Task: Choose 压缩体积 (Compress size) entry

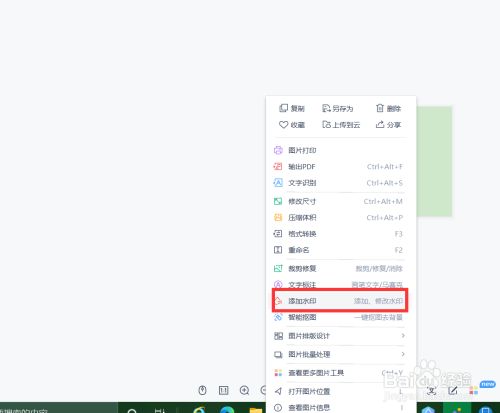Action: pos(339,218)
